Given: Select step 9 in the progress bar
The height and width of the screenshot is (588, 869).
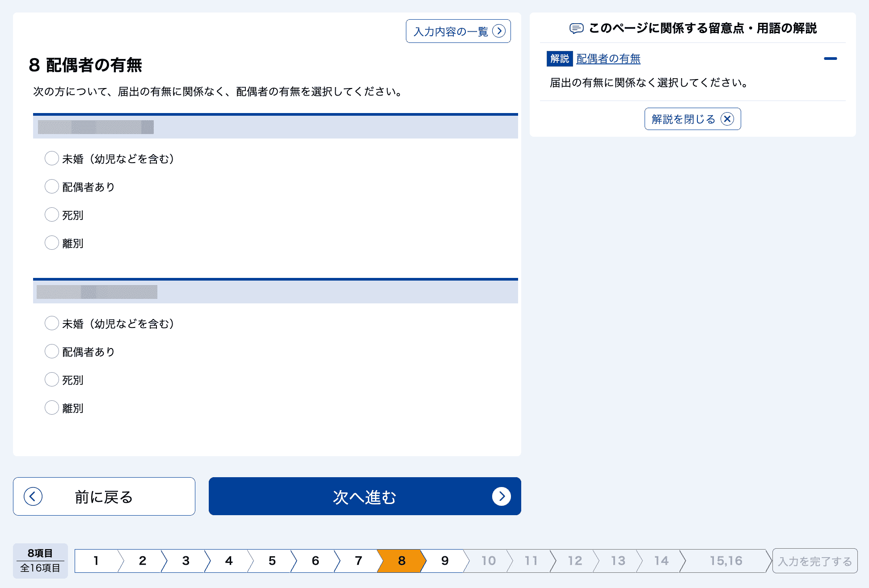Looking at the screenshot, I should pos(444,561).
